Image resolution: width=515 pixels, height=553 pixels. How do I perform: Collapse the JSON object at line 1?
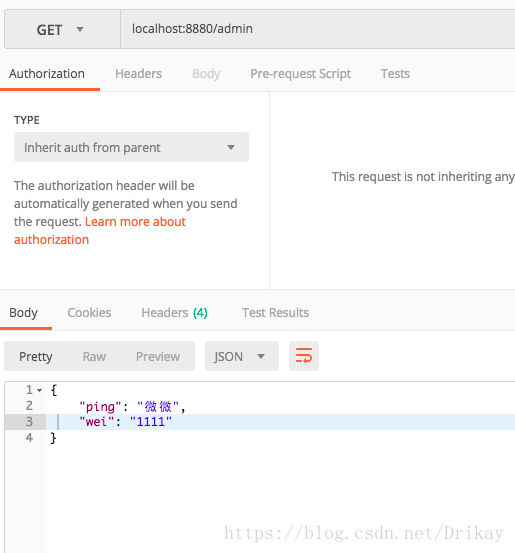pos(40,390)
